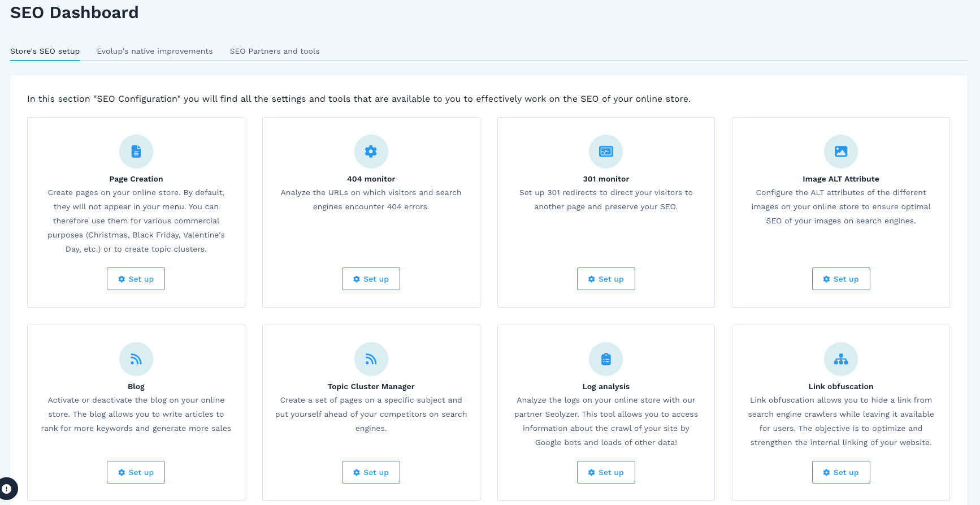Open Set up for Log analysis
The image size is (980, 505).
(606, 472)
